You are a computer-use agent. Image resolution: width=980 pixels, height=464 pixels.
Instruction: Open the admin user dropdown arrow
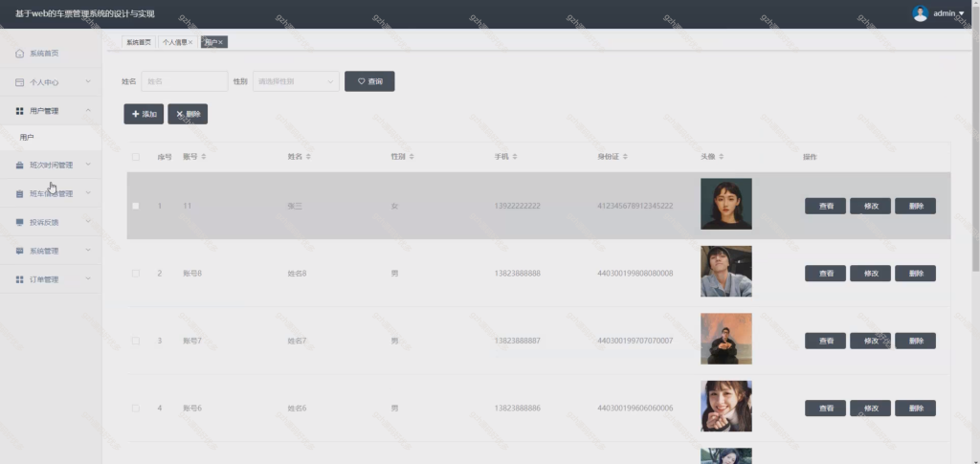pos(961,13)
